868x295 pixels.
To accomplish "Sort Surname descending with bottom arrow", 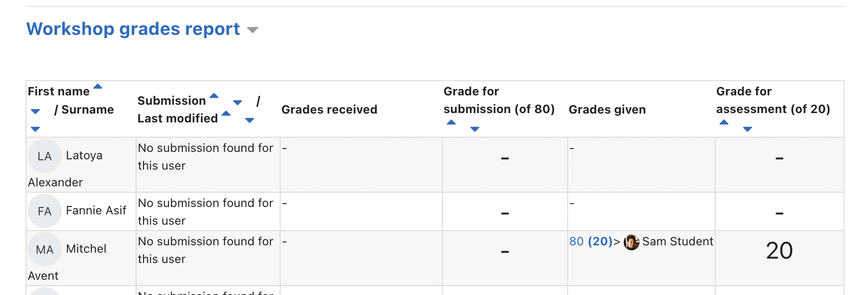I will (x=35, y=129).
